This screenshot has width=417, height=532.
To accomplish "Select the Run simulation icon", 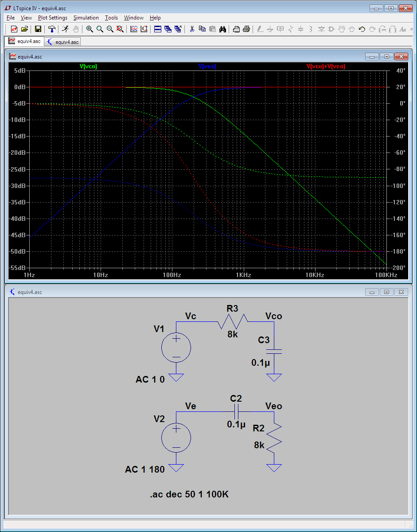I will coord(65,29).
